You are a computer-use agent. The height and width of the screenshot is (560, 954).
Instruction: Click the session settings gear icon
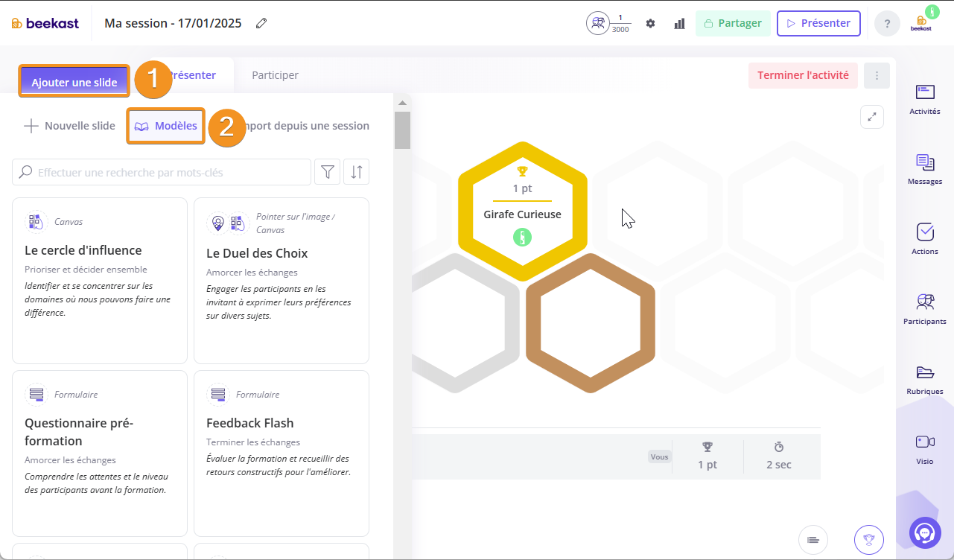click(x=650, y=23)
